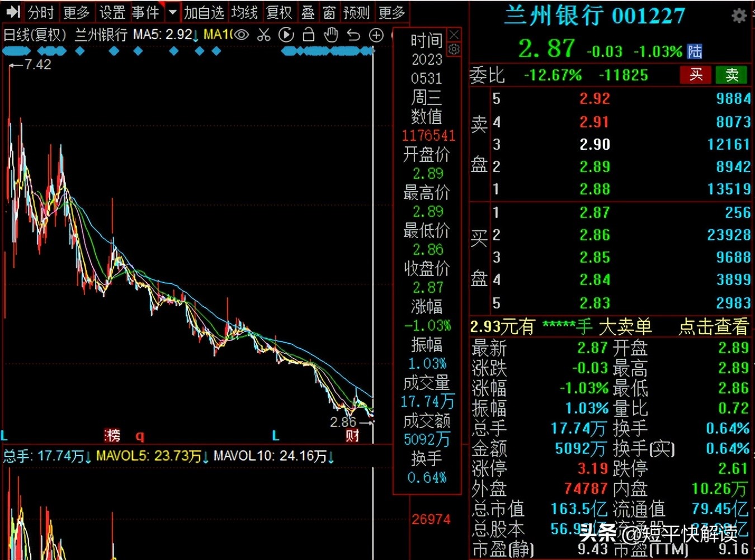Open the 设置 settings menu
The image size is (755, 560).
[x=111, y=11]
